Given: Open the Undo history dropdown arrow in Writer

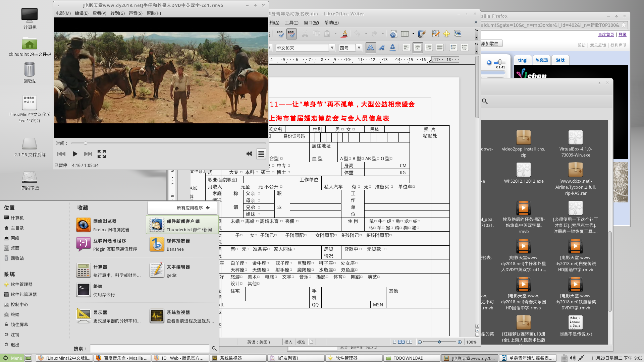Looking at the screenshot, I should 366,34.
